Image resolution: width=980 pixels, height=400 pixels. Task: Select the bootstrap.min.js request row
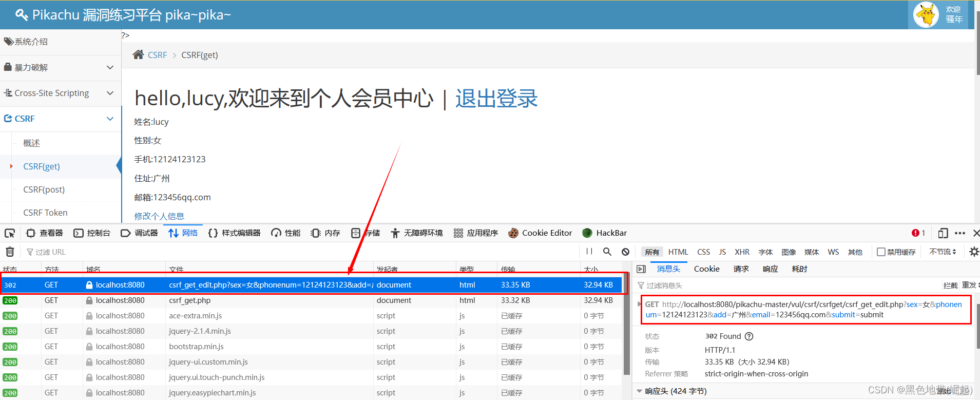(x=312, y=347)
